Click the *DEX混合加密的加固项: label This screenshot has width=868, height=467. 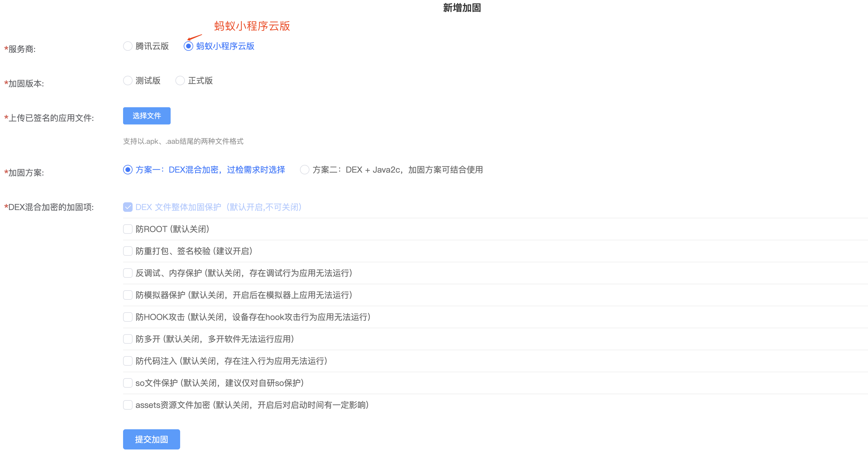(x=49, y=207)
